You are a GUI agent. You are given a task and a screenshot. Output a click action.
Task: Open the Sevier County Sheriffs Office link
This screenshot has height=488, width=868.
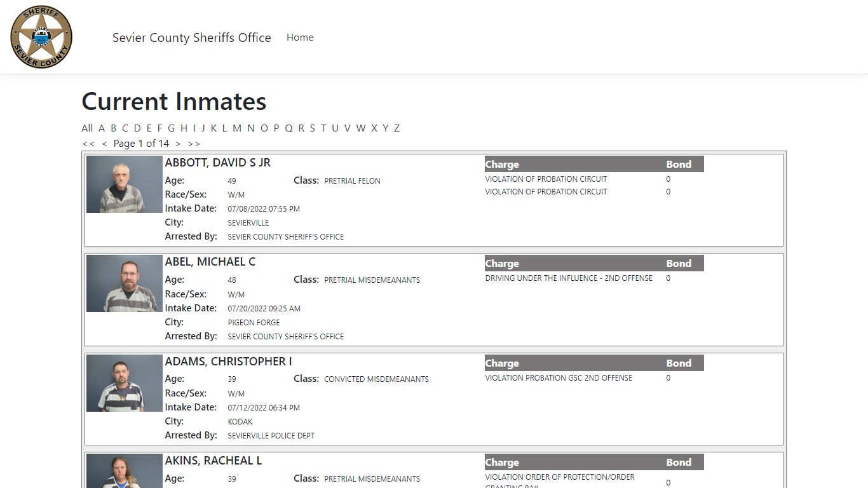[191, 37]
